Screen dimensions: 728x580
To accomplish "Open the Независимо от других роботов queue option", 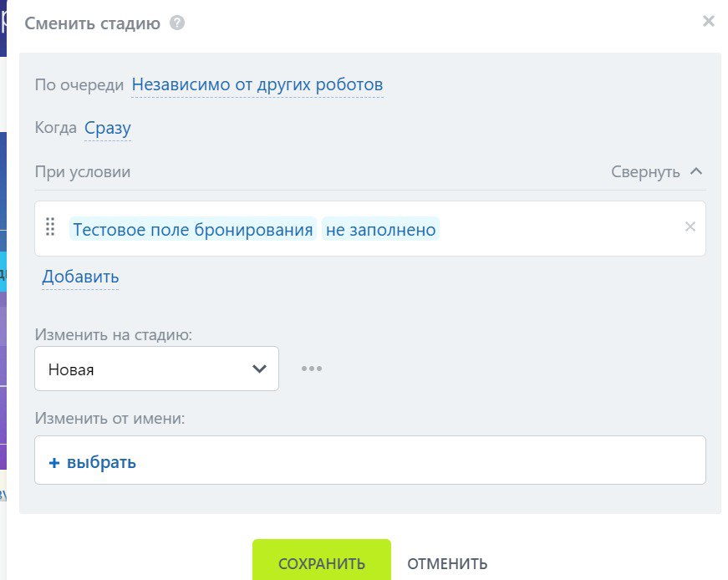I will tap(257, 84).
